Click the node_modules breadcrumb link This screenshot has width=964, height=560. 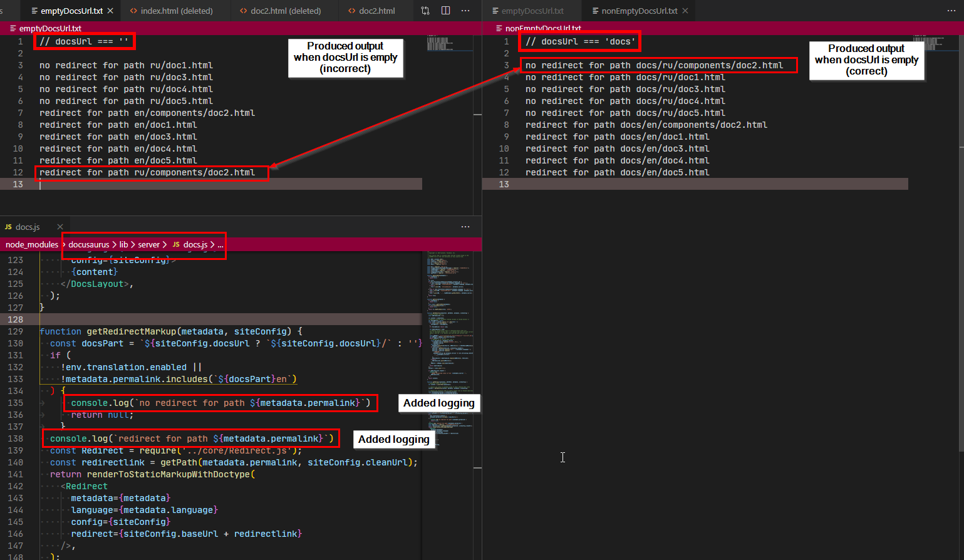coord(31,244)
